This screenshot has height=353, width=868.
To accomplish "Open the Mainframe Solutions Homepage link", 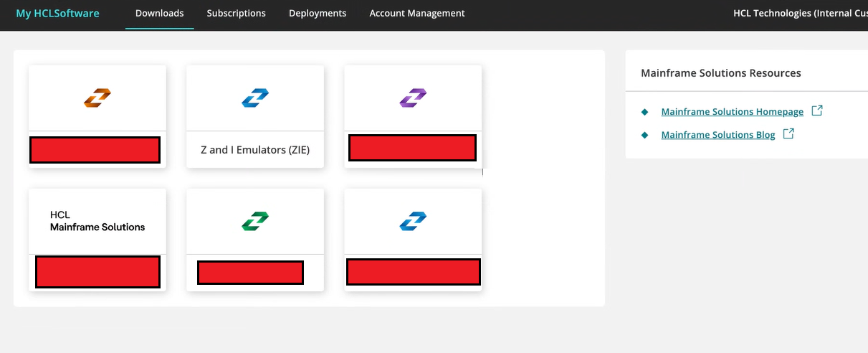I will click(733, 112).
